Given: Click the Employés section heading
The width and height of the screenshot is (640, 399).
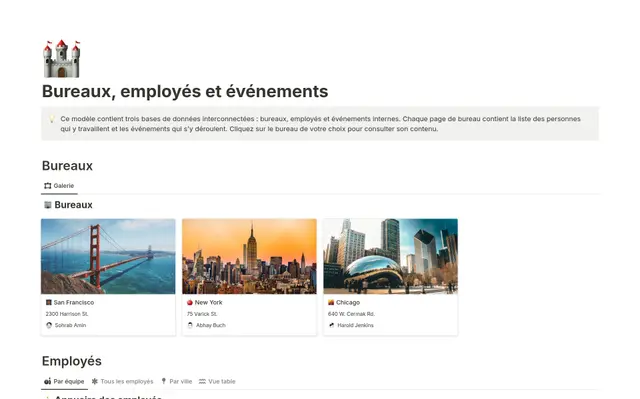Looking at the screenshot, I should pos(72,361).
